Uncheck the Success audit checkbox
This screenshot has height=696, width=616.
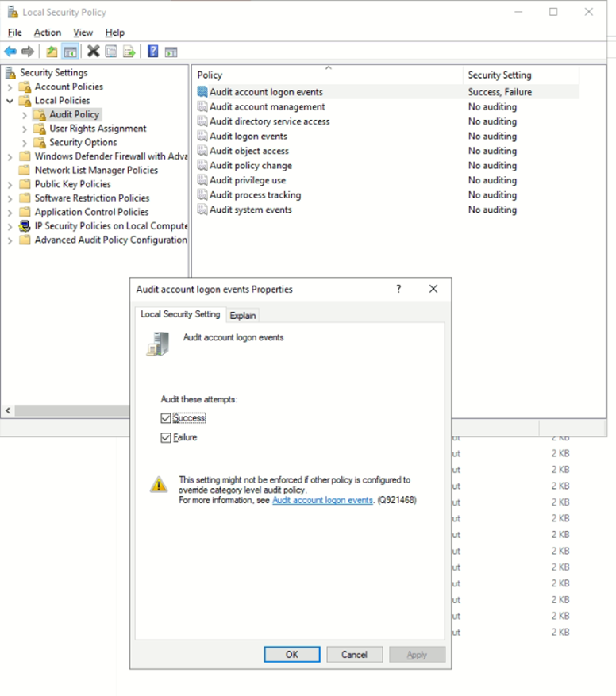pos(166,418)
